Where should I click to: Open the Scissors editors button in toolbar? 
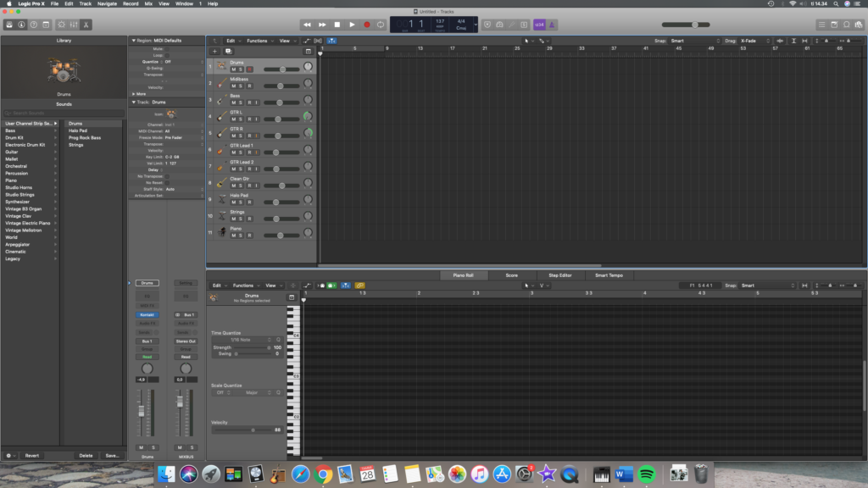(x=86, y=25)
